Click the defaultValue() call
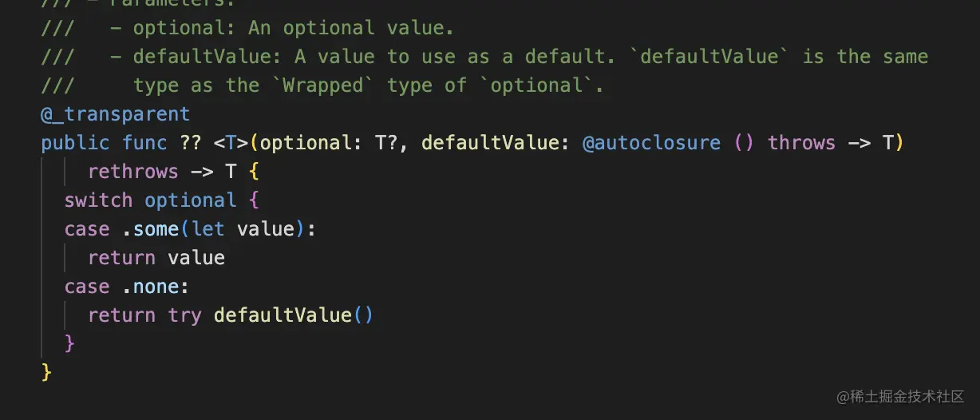This screenshot has width=980, height=420. pyautogui.click(x=294, y=315)
